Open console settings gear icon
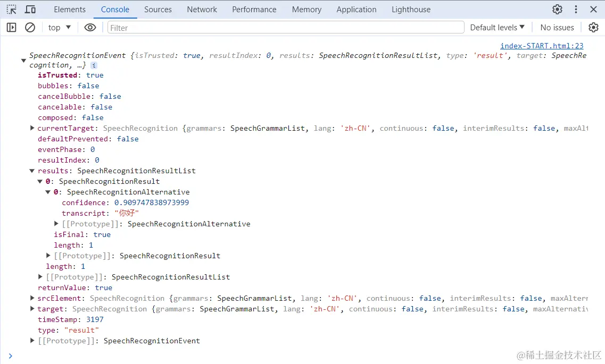605x364 pixels. [593, 27]
